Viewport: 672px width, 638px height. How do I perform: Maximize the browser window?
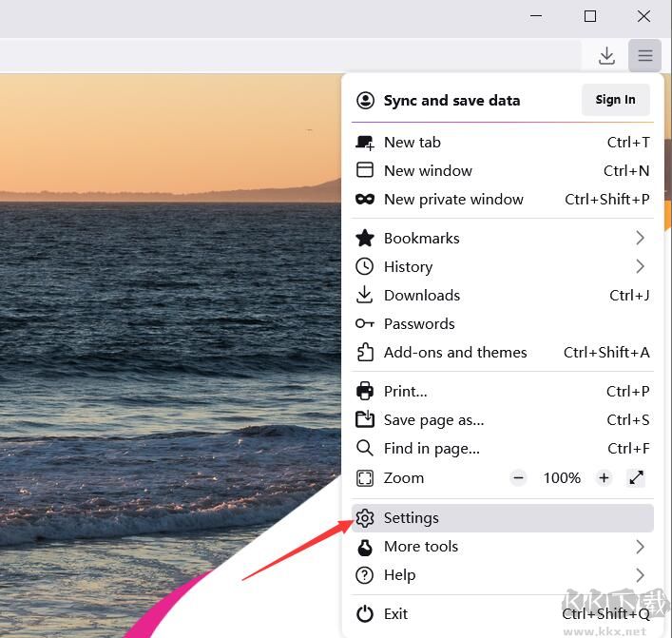[x=590, y=16]
